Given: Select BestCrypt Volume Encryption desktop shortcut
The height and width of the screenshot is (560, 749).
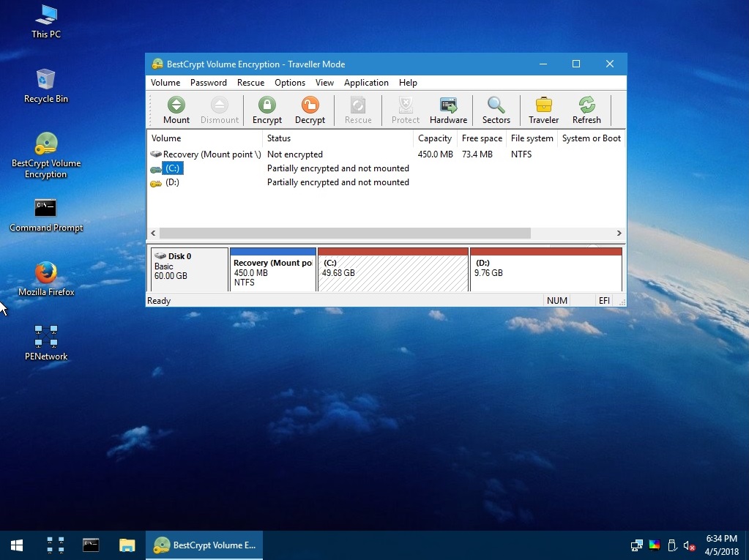Looking at the screenshot, I should (46, 156).
